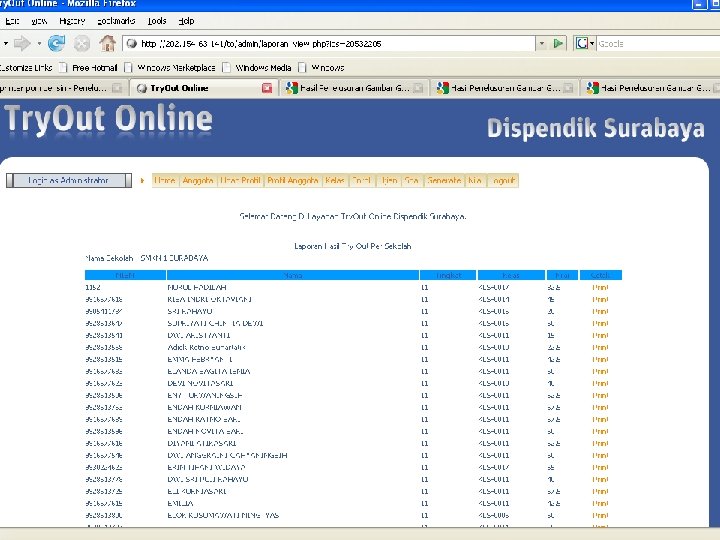Click the Stop loading icon
The width and height of the screenshot is (720, 540).
[82, 44]
